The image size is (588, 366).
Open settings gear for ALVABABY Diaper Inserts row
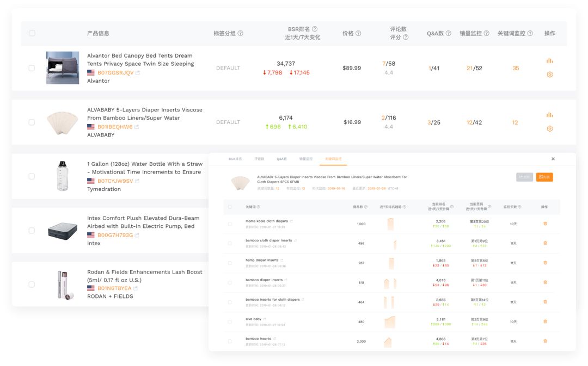pos(549,129)
